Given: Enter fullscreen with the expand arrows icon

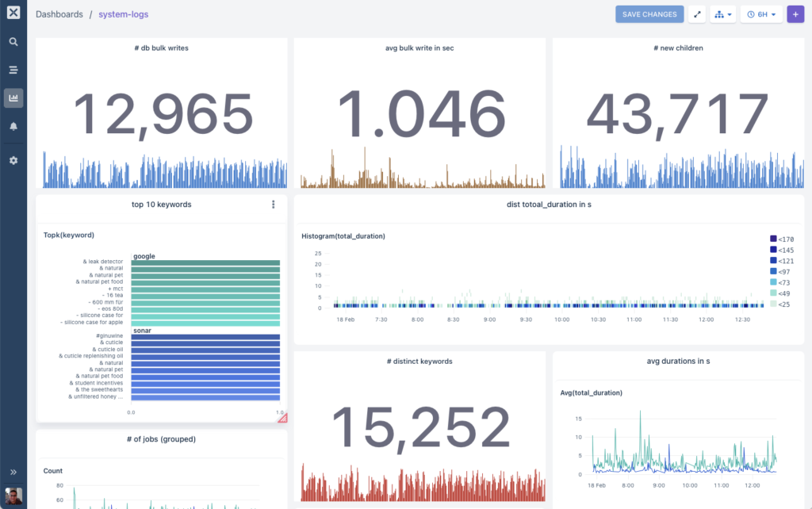Looking at the screenshot, I should tap(697, 14).
